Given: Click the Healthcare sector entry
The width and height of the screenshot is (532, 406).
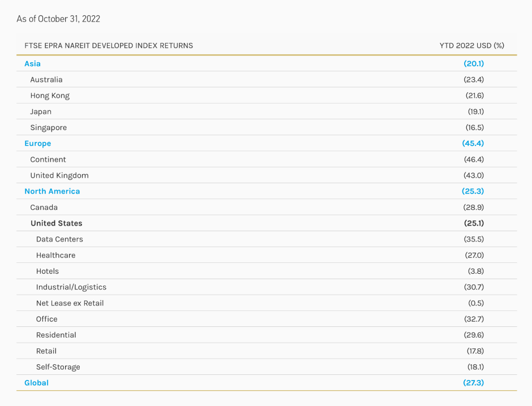Looking at the screenshot, I should click(x=56, y=255).
